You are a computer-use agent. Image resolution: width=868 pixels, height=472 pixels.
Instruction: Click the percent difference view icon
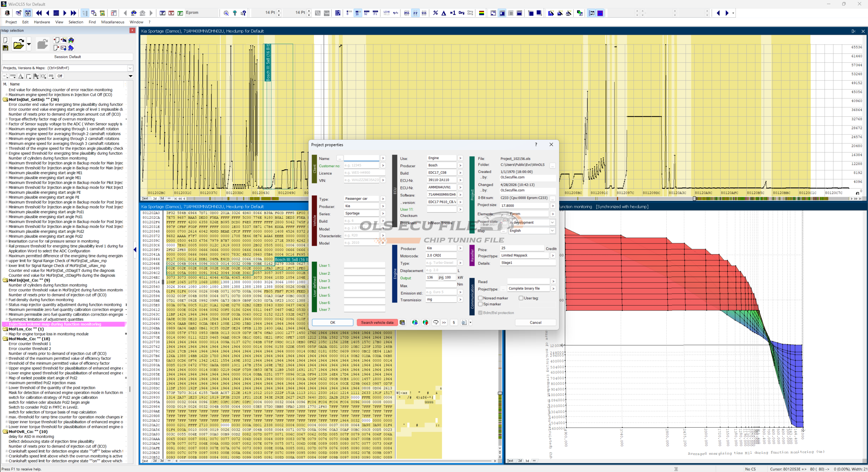tap(435, 13)
